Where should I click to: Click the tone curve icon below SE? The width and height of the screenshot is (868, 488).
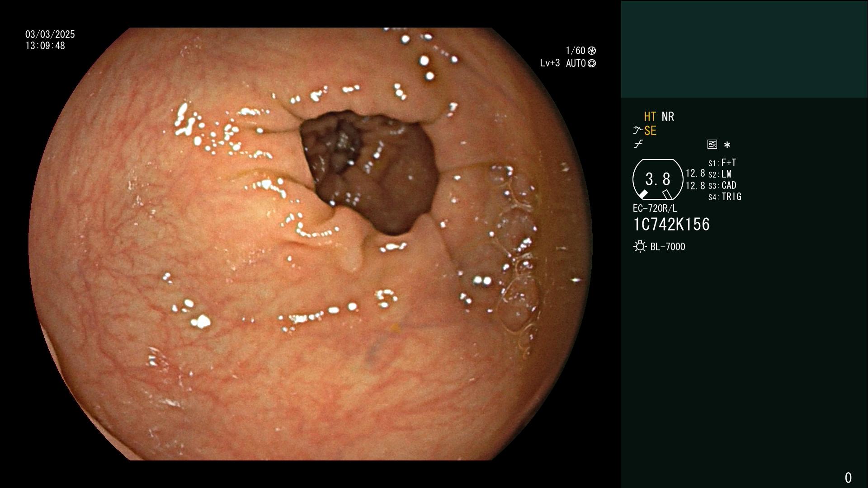click(x=638, y=144)
